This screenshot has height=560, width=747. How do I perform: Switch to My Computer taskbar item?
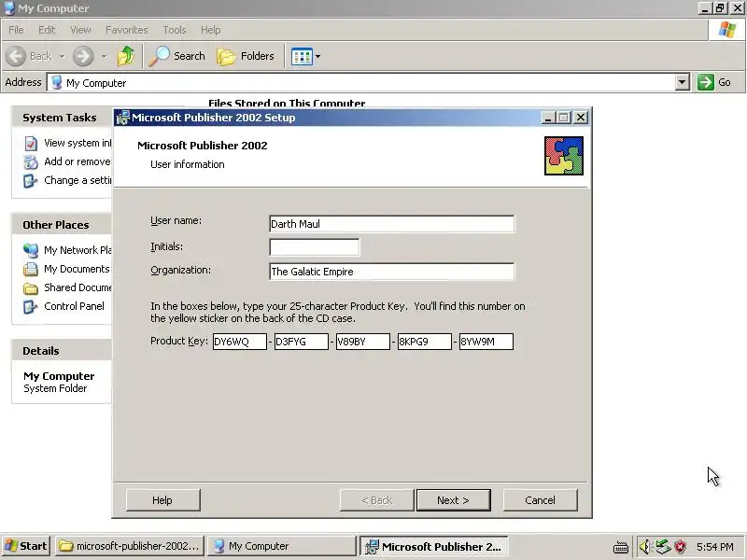click(x=282, y=546)
